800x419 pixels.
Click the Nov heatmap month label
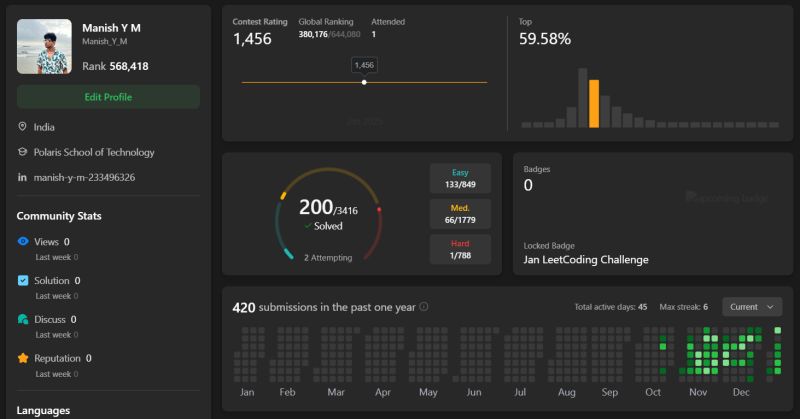(698, 392)
